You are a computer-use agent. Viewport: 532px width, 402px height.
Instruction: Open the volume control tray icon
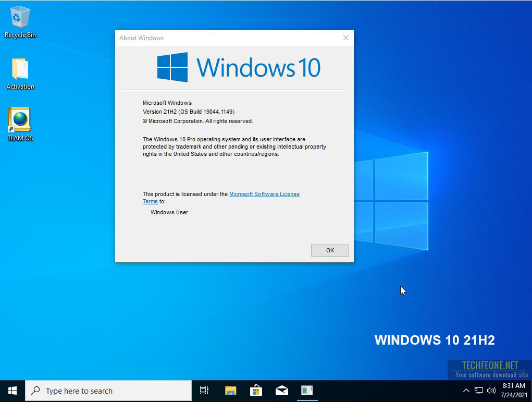click(x=491, y=391)
